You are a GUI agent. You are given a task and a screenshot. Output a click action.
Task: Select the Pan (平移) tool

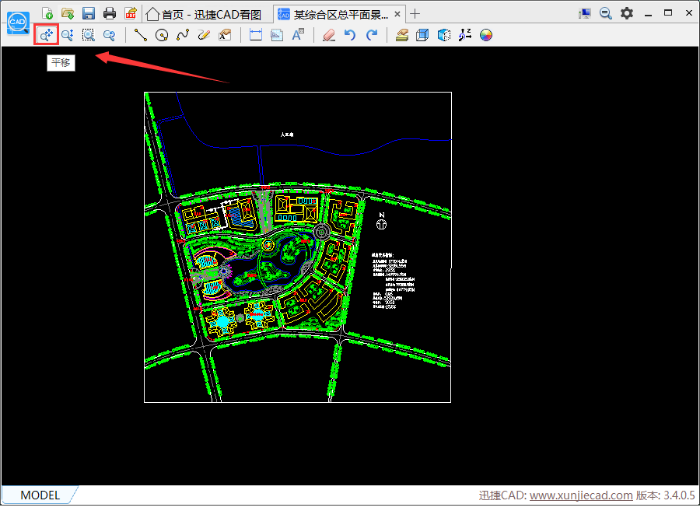tap(45, 35)
